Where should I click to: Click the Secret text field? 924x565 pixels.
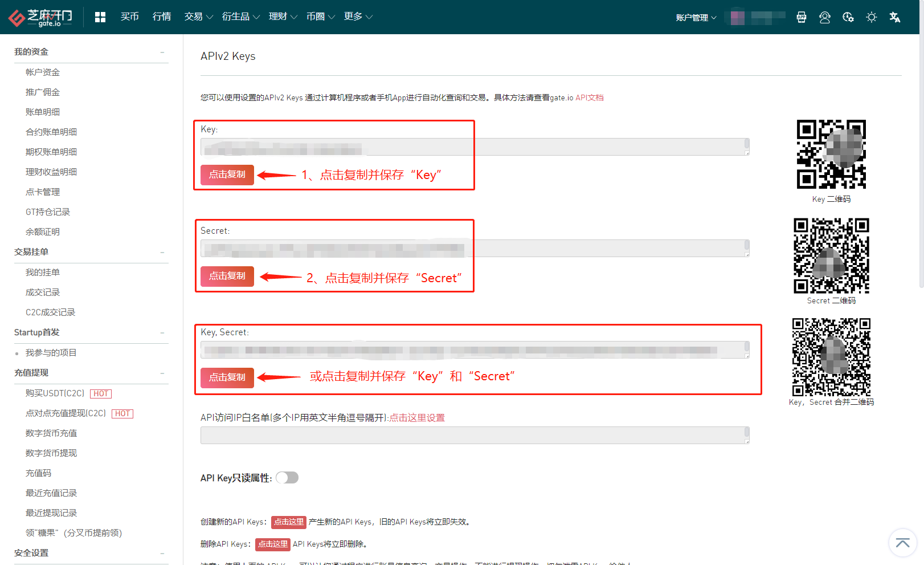point(475,248)
